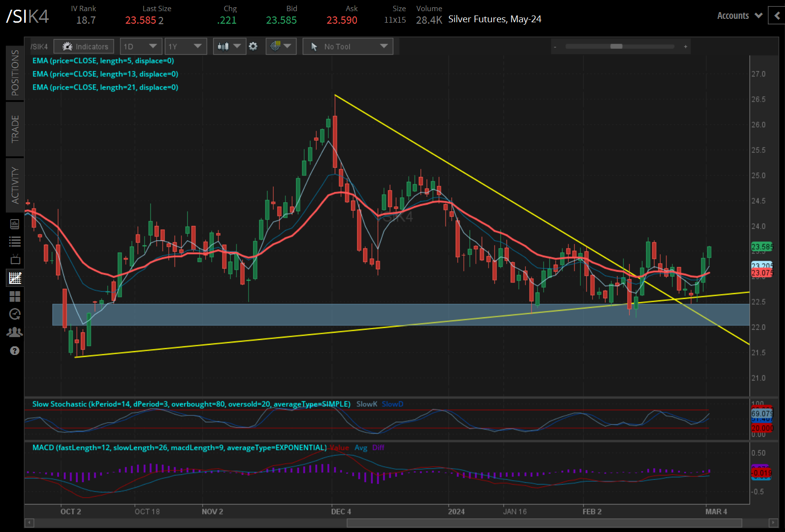Click the chart zoom slider handle
The image size is (785, 532).
click(x=616, y=46)
